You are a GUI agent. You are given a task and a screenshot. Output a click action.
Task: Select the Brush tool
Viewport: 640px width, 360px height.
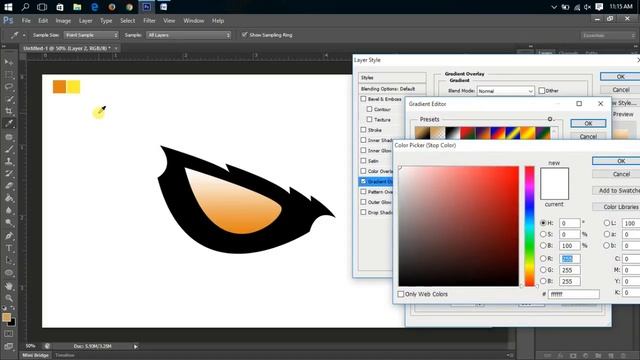(x=9, y=149)
